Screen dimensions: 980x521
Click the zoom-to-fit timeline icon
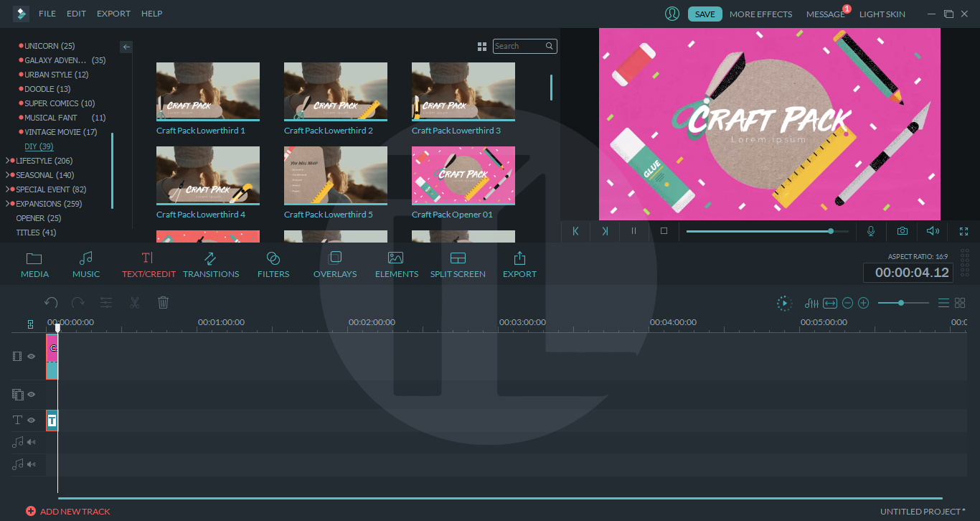829,303
